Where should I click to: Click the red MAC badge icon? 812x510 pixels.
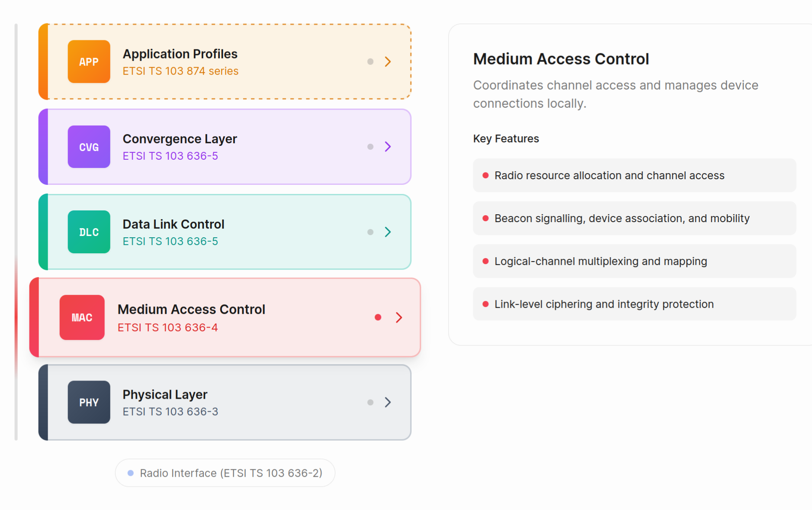[x=82, y=317]
